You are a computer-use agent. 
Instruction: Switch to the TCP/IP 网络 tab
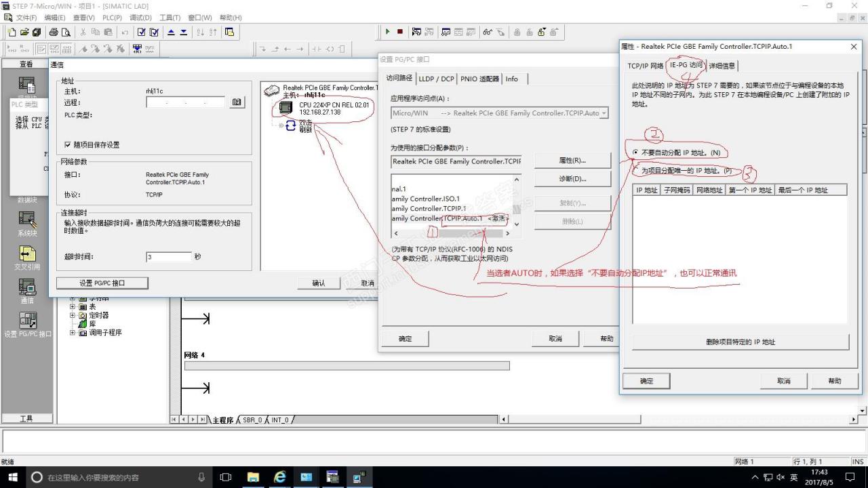pos(645,66)
